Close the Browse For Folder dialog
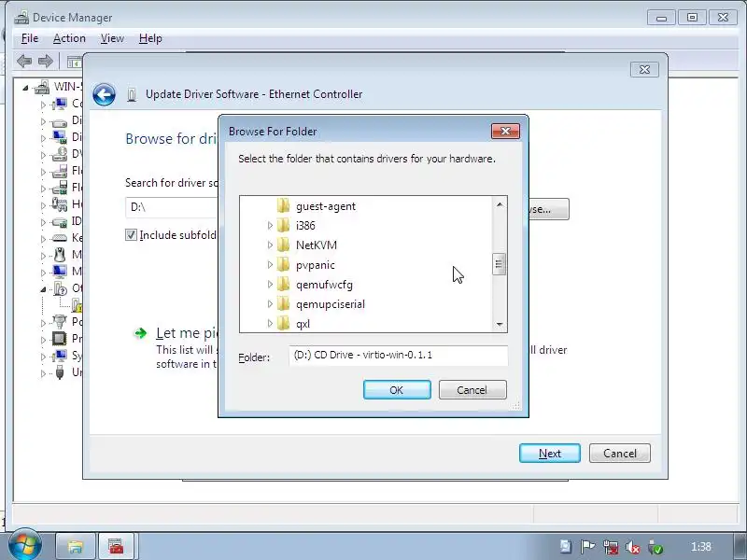 [505, 131]
